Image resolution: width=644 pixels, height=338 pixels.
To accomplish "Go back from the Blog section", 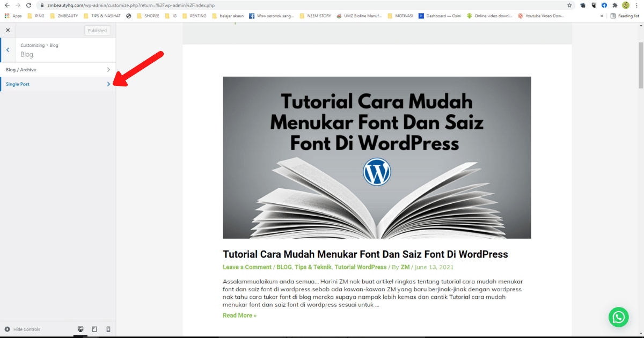I will 8,50.
